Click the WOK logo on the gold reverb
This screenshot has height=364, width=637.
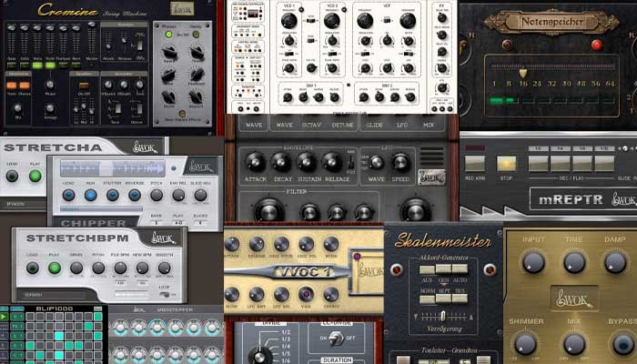pyautogui.click(x=574, y=300)
